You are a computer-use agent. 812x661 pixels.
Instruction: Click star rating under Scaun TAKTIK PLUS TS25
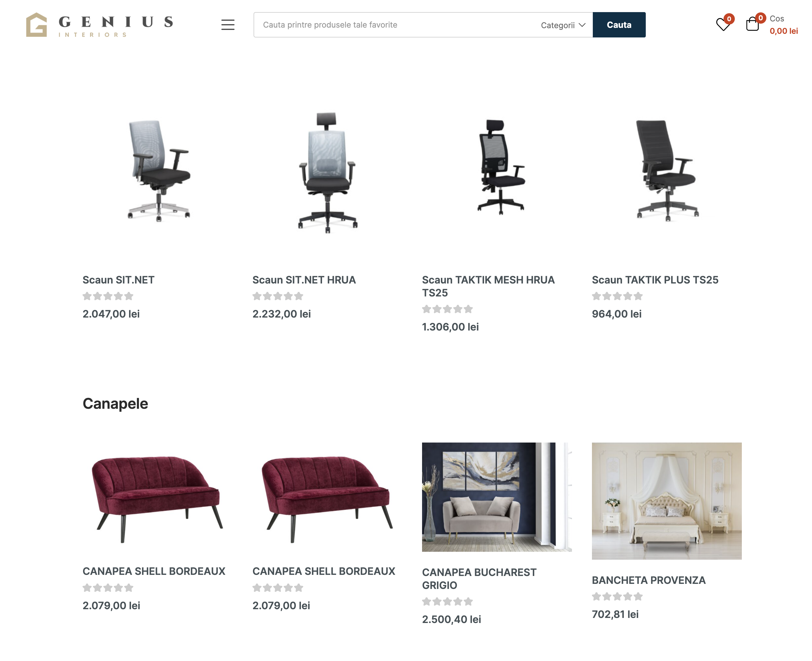point(617,296)
